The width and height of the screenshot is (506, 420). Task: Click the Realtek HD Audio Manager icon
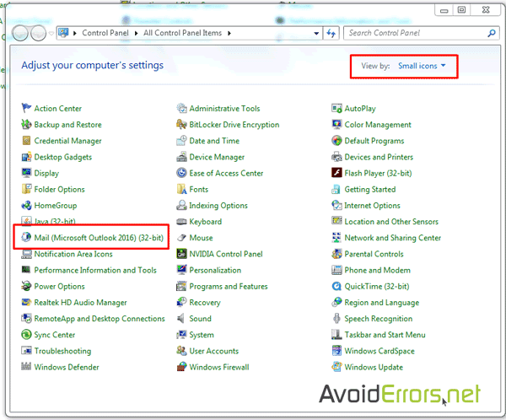click(x=27, y=303)
